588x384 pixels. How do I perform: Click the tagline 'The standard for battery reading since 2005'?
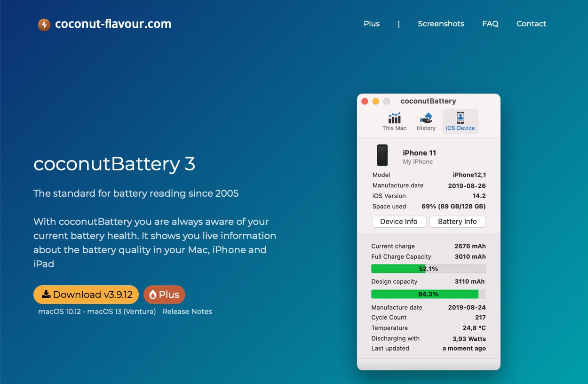coord(136,193)
